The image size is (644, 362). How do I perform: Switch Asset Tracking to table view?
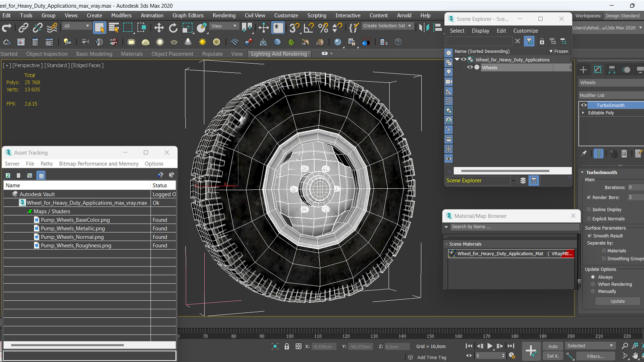(41, 175)
